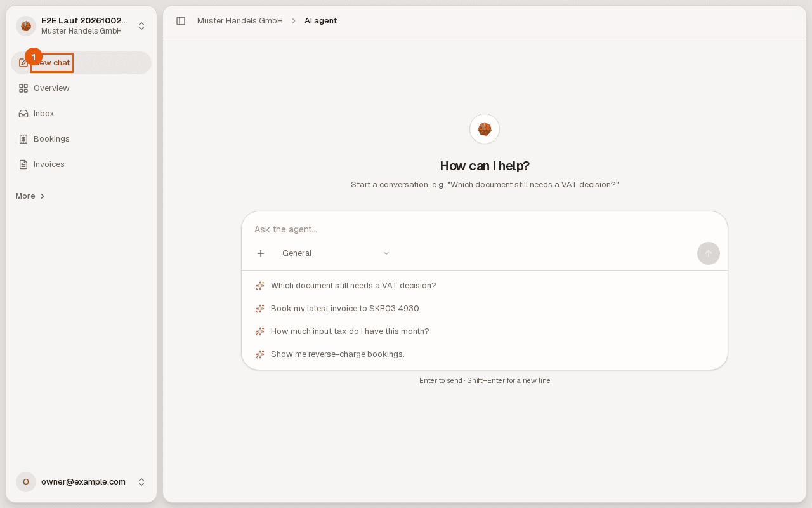The height and width of the screenshot is (508, 812).
Task: Open the Inbox sidebar item
Action: pyautogui.click(x=81, y=114)
